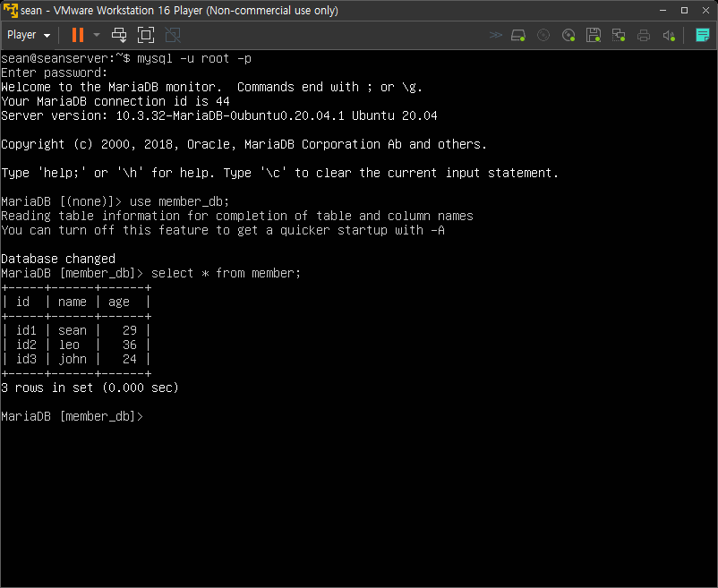Close the VMware Player window

pyautogui.click(x=705, y=10)
